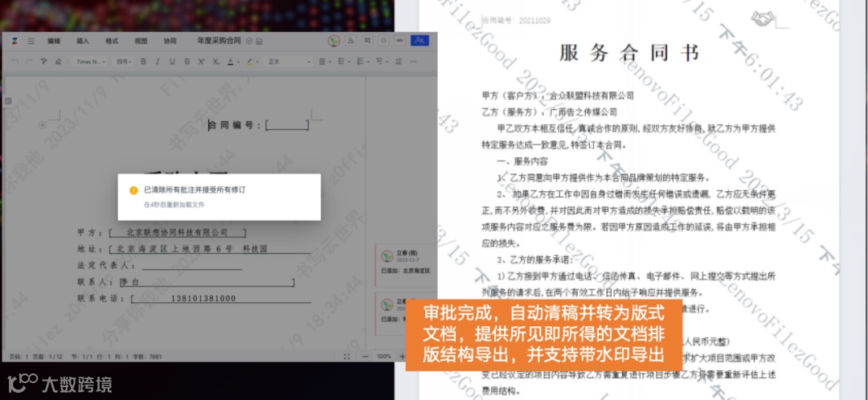Toggle subscript formatting
The height and width of the screenshot is (400, 868).
216,61
